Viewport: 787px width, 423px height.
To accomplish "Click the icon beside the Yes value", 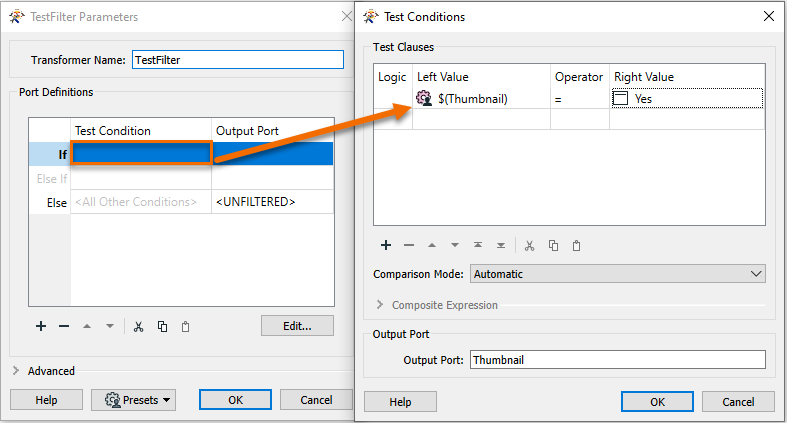I will tap(620, 98).
